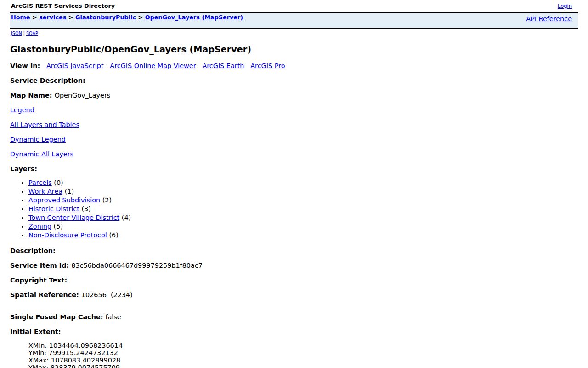Click the XMin extent value
Image resolution: width=588 pixels, height=368 pixels.
86,345
